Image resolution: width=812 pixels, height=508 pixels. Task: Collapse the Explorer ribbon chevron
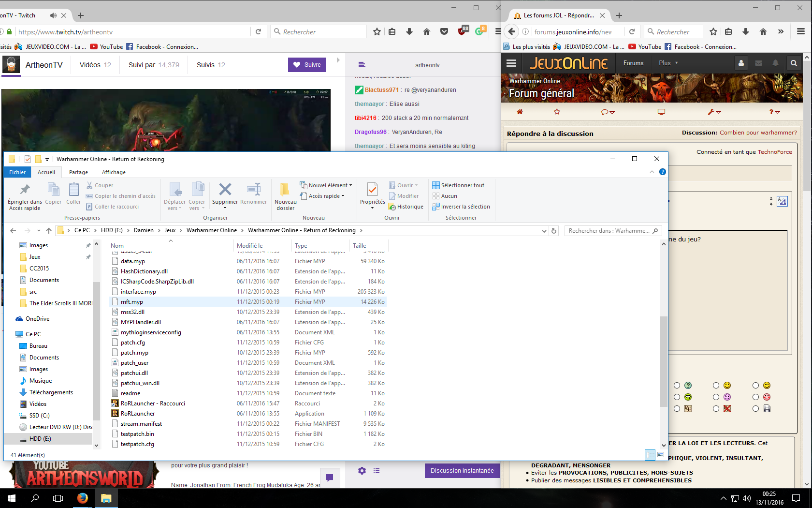point(652,172)
